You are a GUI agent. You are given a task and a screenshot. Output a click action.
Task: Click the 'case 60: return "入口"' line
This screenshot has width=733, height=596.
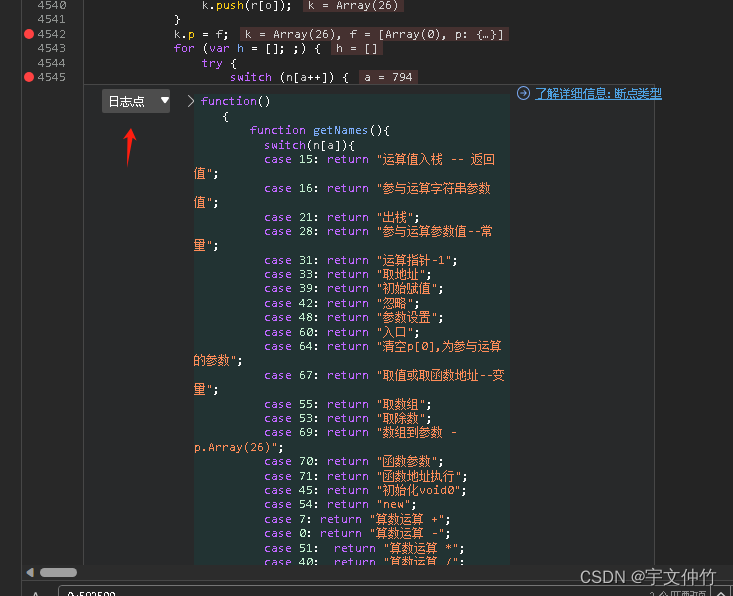(341, 332)
